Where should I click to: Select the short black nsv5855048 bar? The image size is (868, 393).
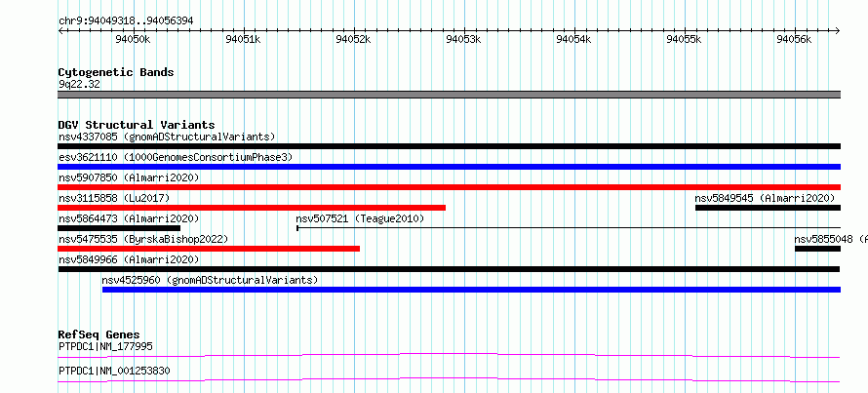click(817, 249)
